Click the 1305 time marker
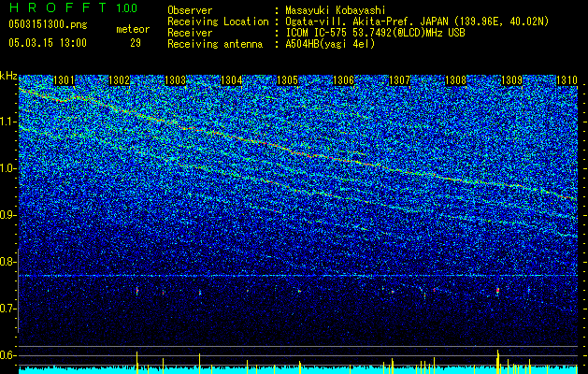Image resolution: width=588 pixels, height=374 pixels. [x=287, y=80]
